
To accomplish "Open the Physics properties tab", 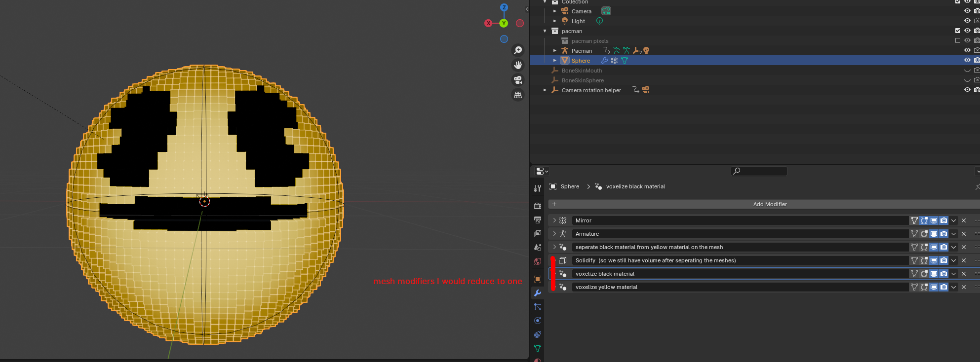I will tap(538, 321).
